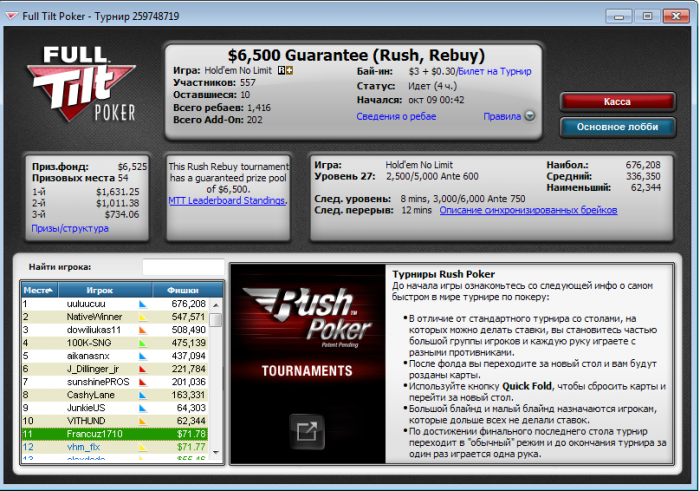Click chip count 676,208 in player list
This screenshot has height=491, width=700.
click(x=188, y=304)
